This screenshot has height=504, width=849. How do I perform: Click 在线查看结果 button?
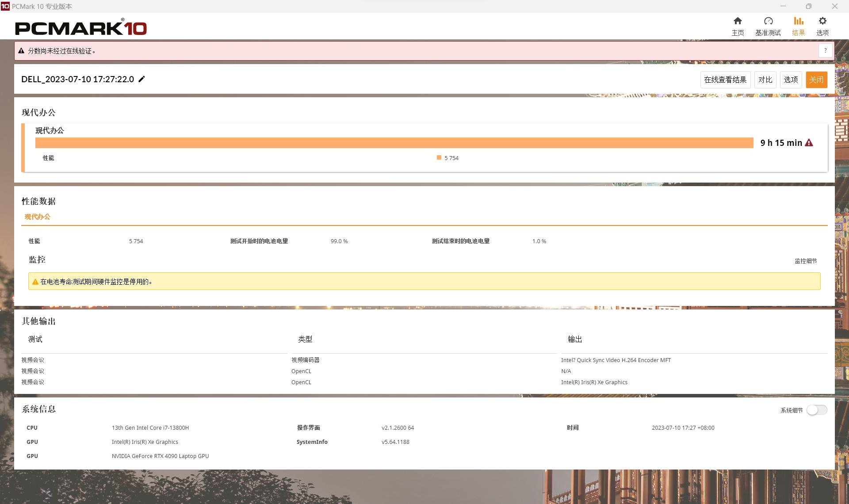[x=725, y=80]
